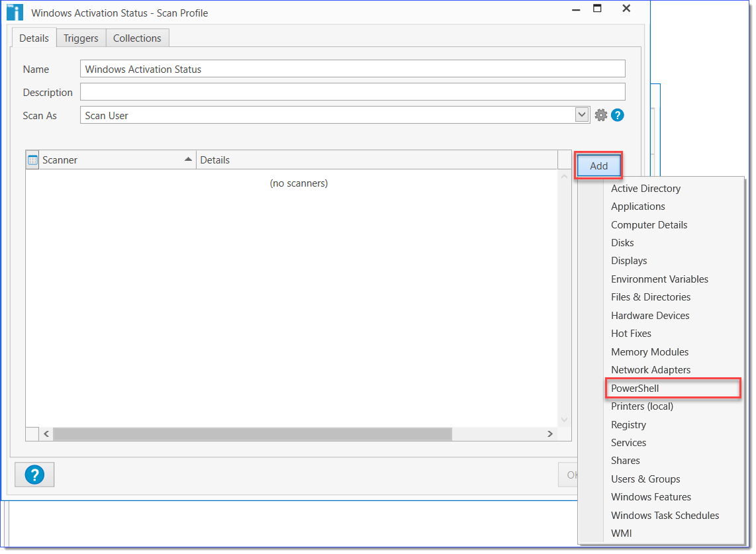The height and width of the screenshot is (554, 756).
Task: Click the horizontal scrollbar right arrow
Action: (549, 434)
